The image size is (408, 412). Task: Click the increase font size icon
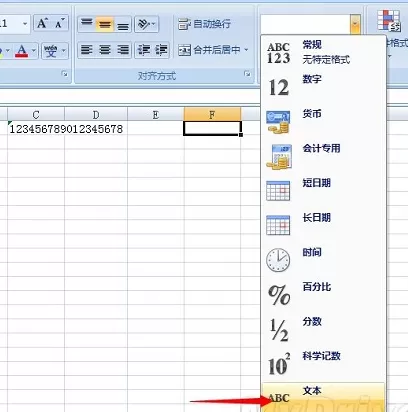point(42,23)
